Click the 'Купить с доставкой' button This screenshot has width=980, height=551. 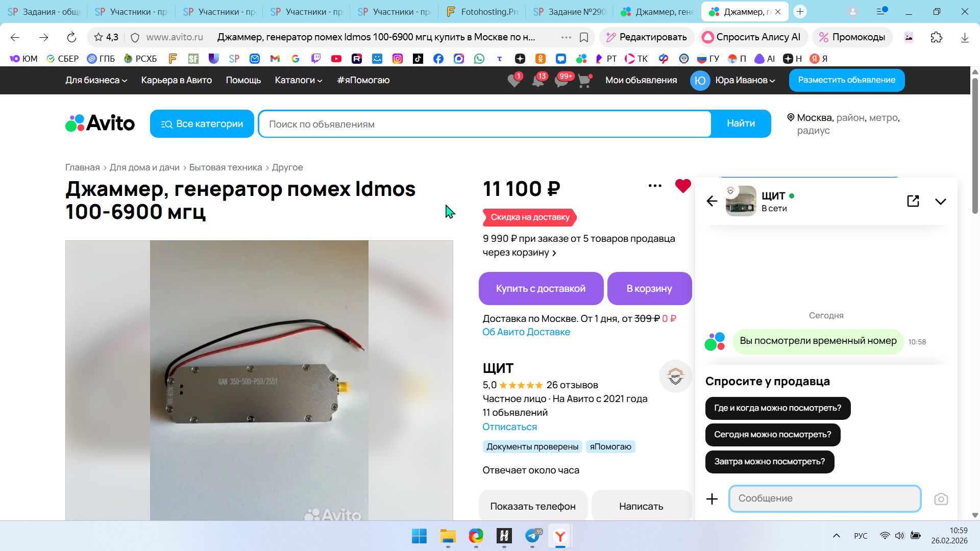tap(541, 288)
